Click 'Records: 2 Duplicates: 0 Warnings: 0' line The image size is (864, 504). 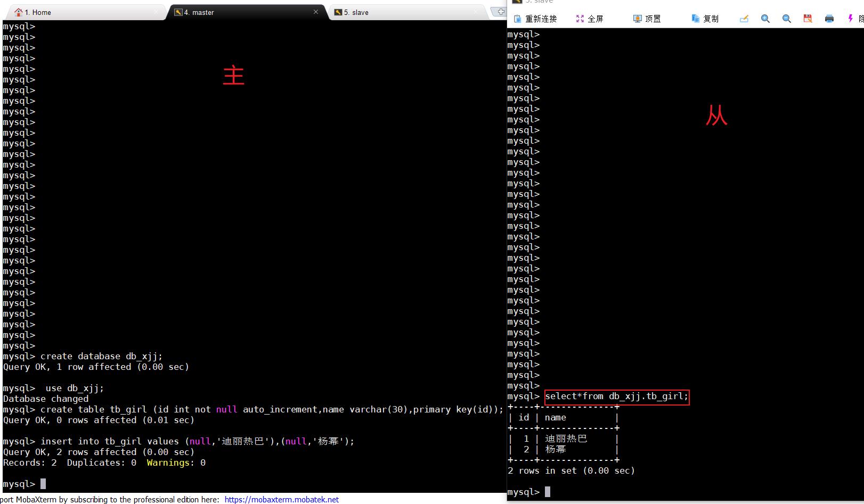tap(104, 462)
